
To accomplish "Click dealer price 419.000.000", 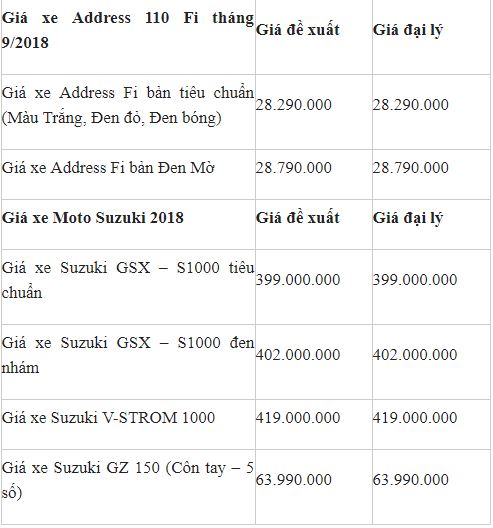I will point(415,418).
